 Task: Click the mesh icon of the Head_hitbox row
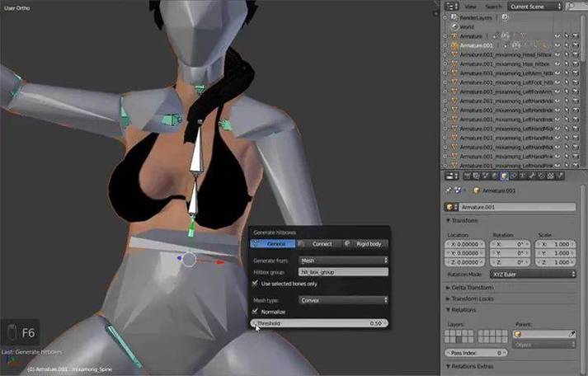[454, 54]
